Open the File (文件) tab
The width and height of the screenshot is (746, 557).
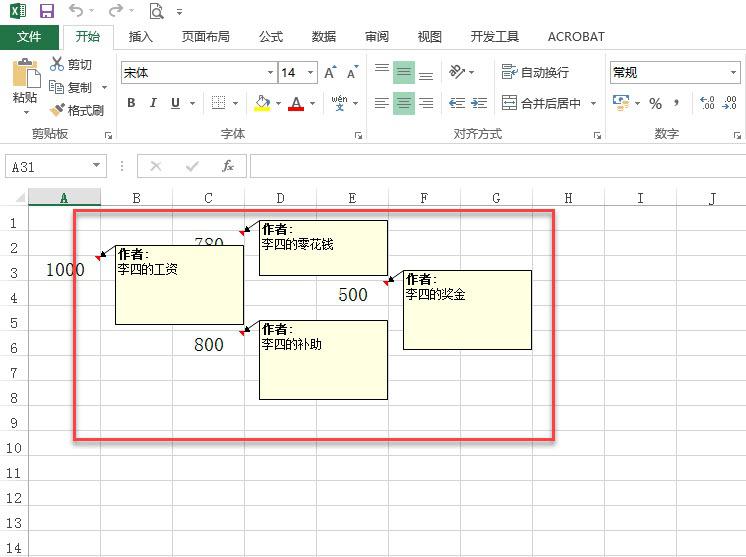click(x=29, y=37)
